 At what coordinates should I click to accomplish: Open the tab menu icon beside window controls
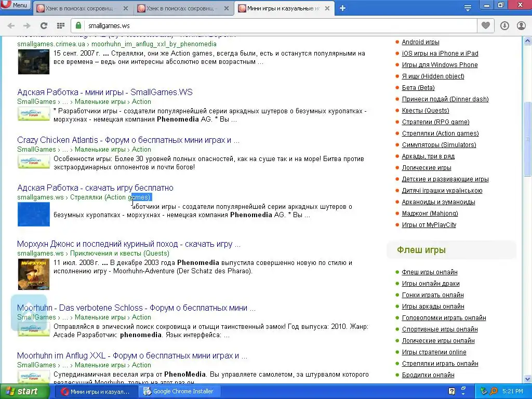468,8
